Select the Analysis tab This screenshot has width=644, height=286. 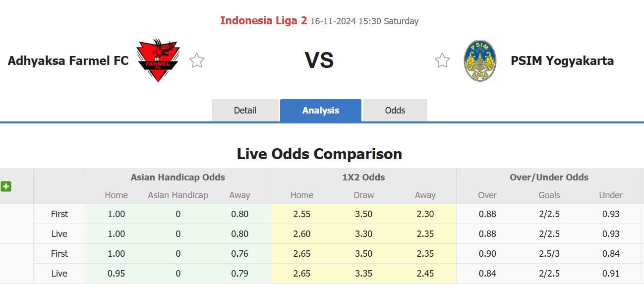click(x=321, y=111)
